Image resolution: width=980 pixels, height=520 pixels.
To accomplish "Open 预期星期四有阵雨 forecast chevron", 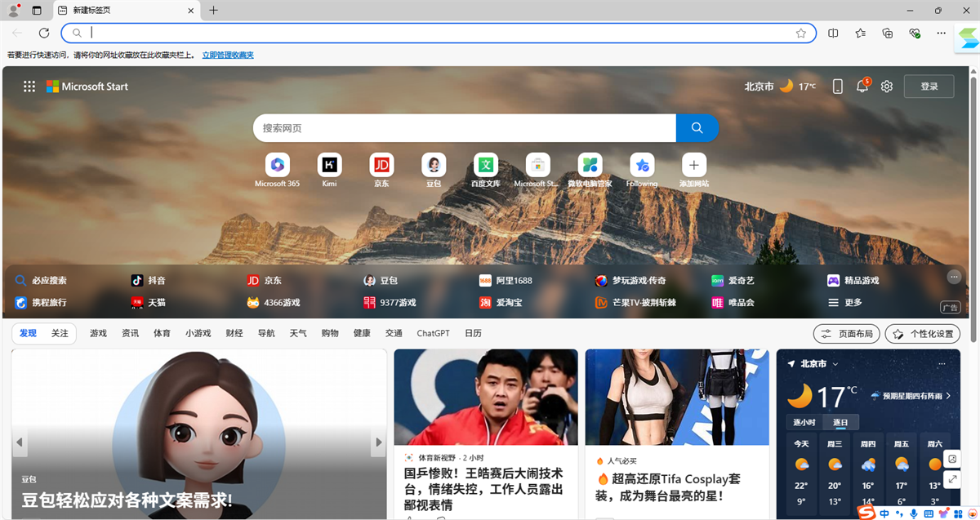I will 948,396.
